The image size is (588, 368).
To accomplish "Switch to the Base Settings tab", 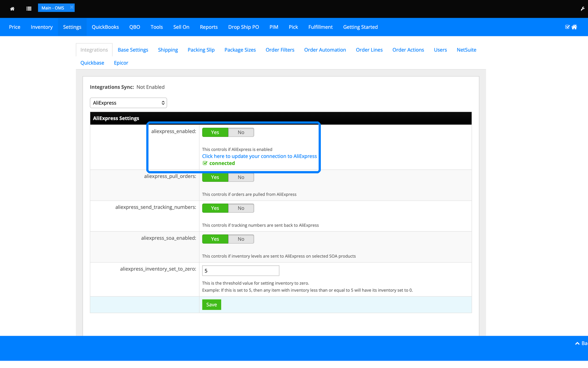I will tap(133, 50).
